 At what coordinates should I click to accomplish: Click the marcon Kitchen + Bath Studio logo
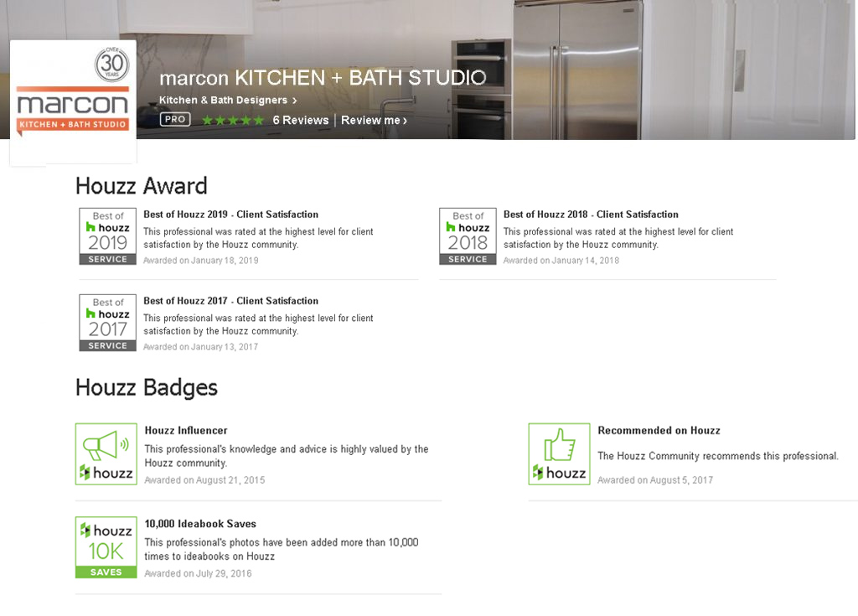pos(73,101)
